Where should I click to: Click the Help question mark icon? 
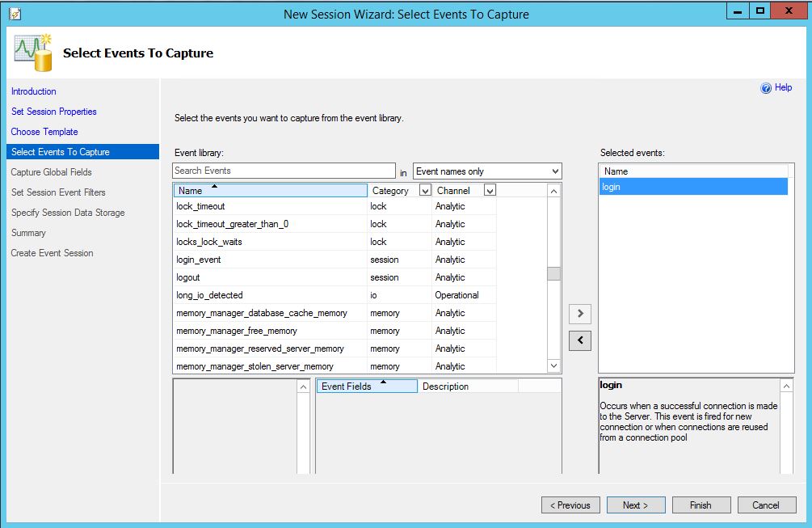pyautogui.click(x=765, y=88)
